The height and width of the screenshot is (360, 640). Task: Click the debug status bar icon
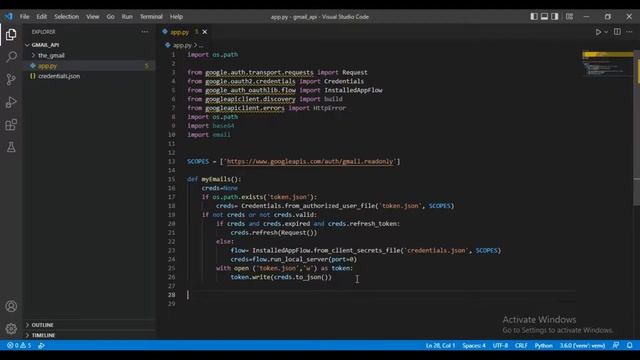[41, 345]
